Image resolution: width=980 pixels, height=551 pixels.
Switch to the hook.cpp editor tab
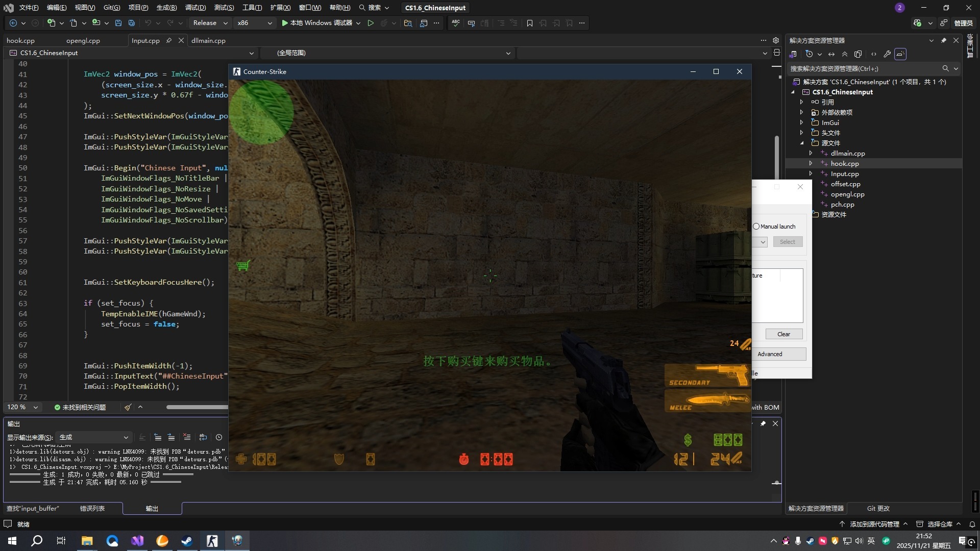(x=20, y=40)
